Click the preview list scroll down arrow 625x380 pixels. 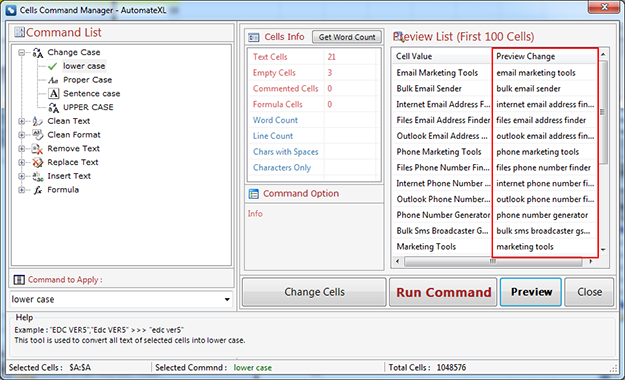point(603,250)
